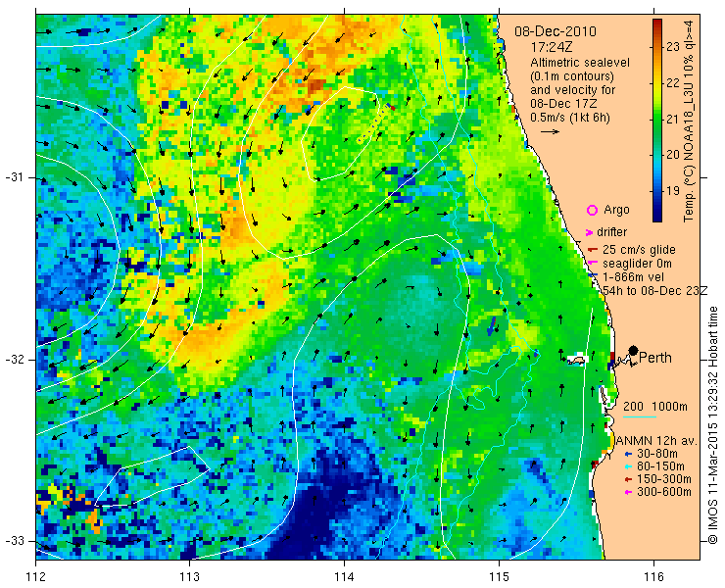725x588 pixels.
Task: Click the 19 tick on the colorbar
Action: coord(673,190)
